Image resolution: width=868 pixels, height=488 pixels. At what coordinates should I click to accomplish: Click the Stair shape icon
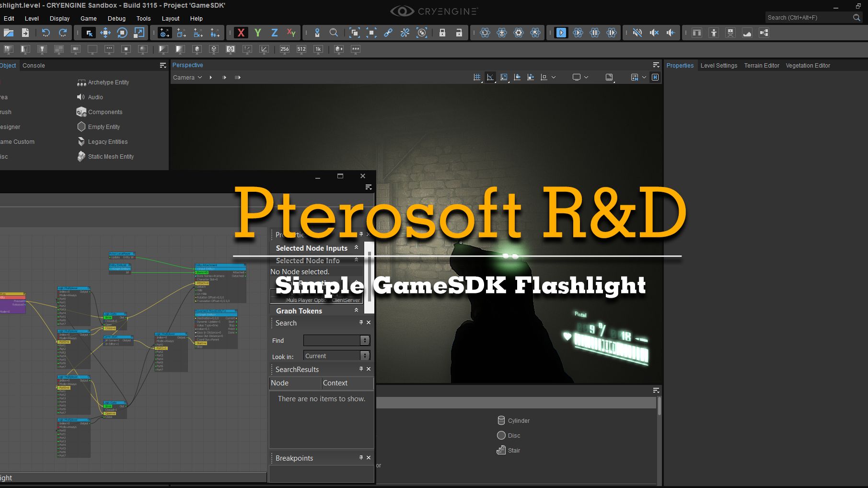click(501, 450)
